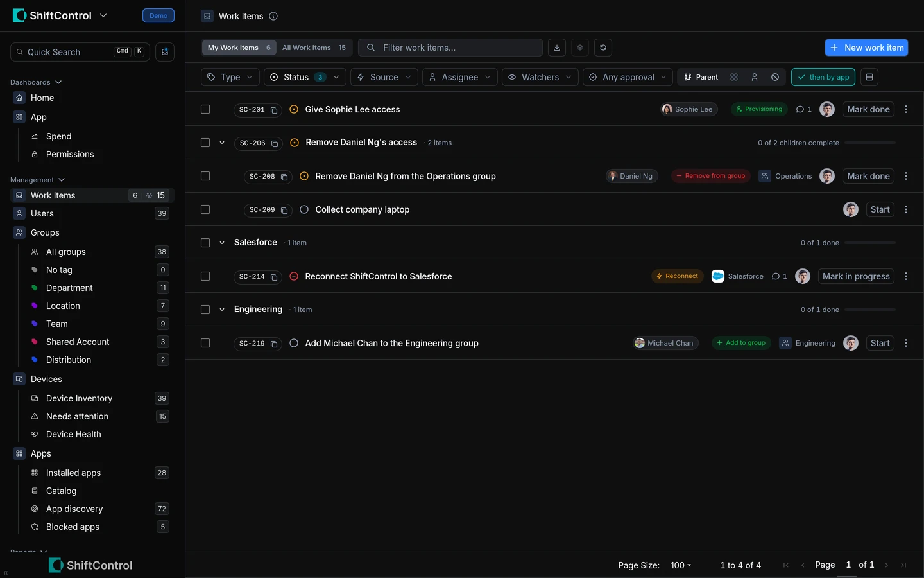
Task: Open more options for Reconnect ShiftControl row
Action: click(x=906, y=276)
